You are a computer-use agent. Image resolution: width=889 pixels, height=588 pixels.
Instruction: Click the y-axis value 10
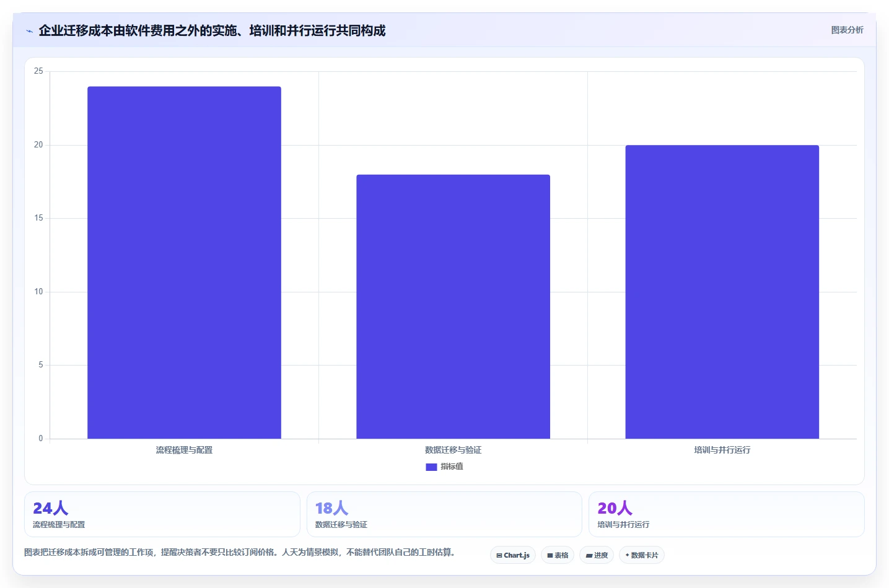point(38,292)
